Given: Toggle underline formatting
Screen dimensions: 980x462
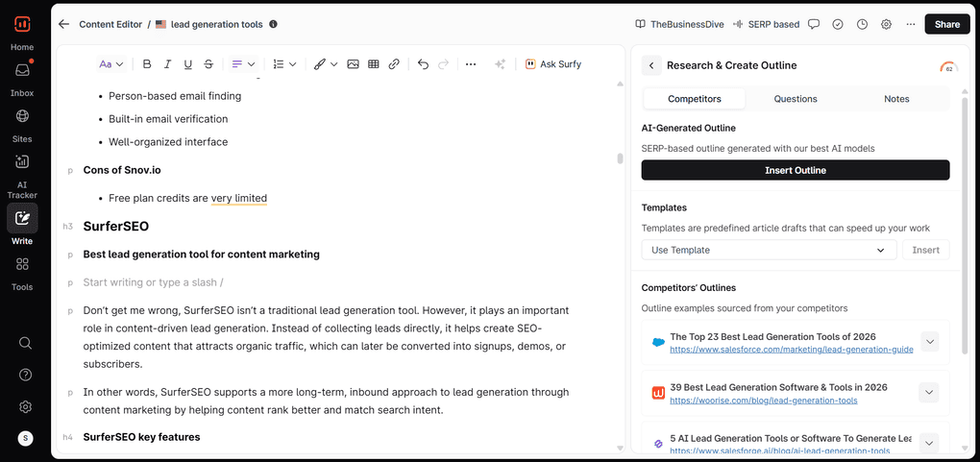Looking at the screenshot, I should (x=188, y=63).
